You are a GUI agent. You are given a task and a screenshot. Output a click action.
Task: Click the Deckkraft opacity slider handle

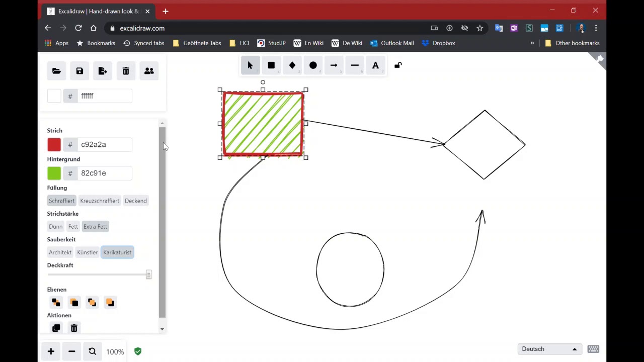pos(148,275)
